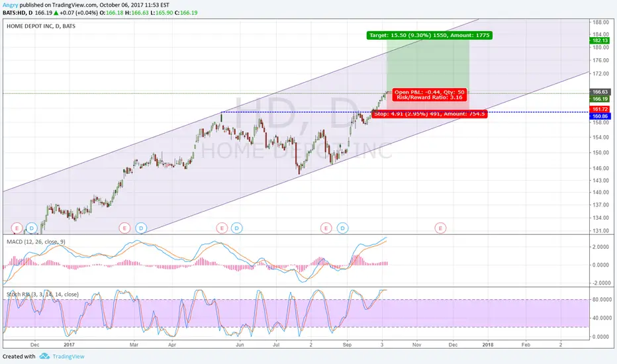This screenshot has width=617, height=364.
Task: Click the earnings E marker above Mar
Action: pos(124,228)
